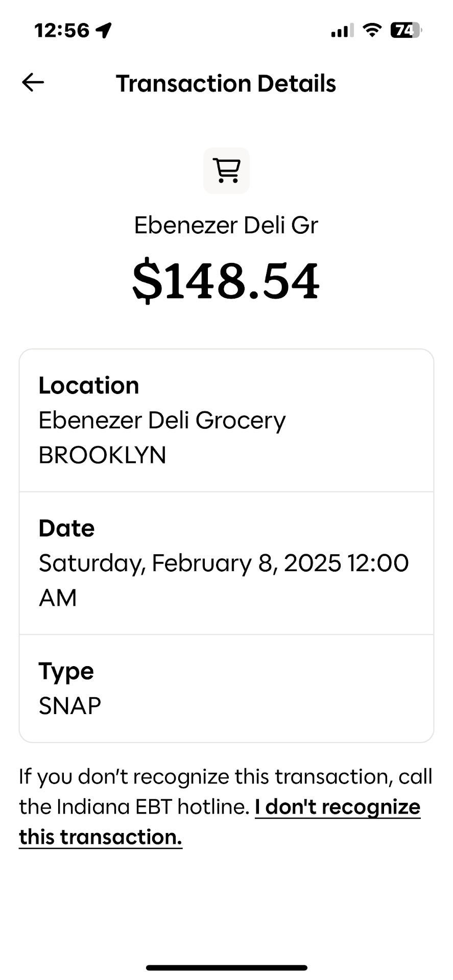Tap the shopping cart icon
The image size is (453, 980).
[226, 170]
